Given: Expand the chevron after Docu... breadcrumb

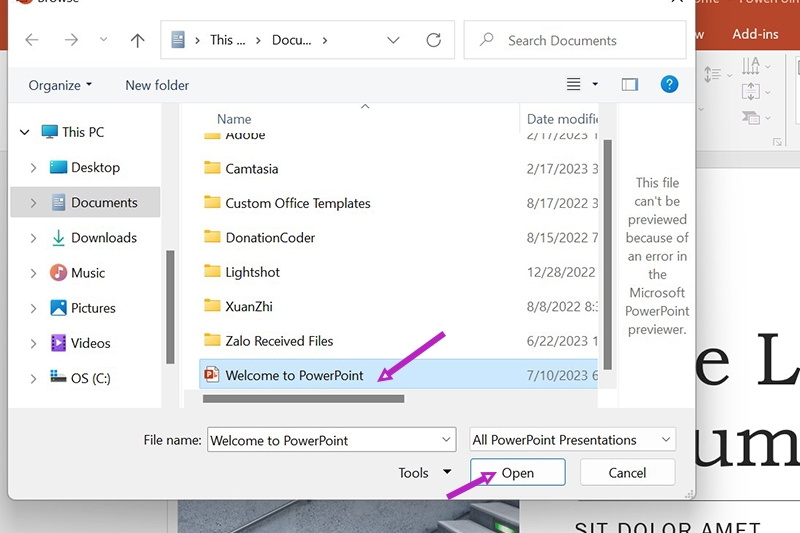Looking at the screenshot, I should (x=325, y=40).
